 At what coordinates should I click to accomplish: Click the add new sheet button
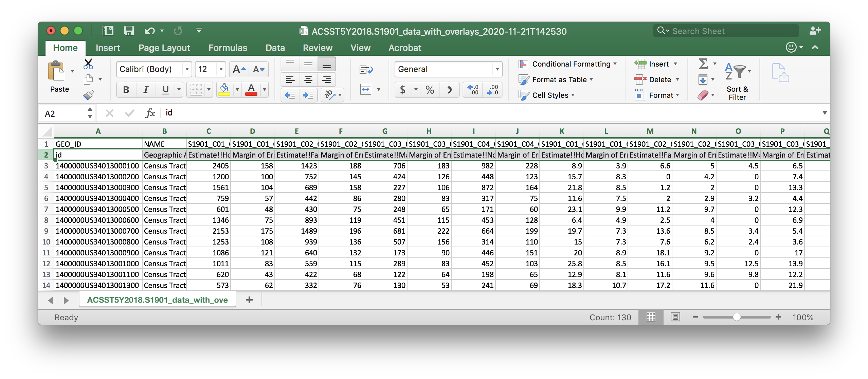click(248, 301)
